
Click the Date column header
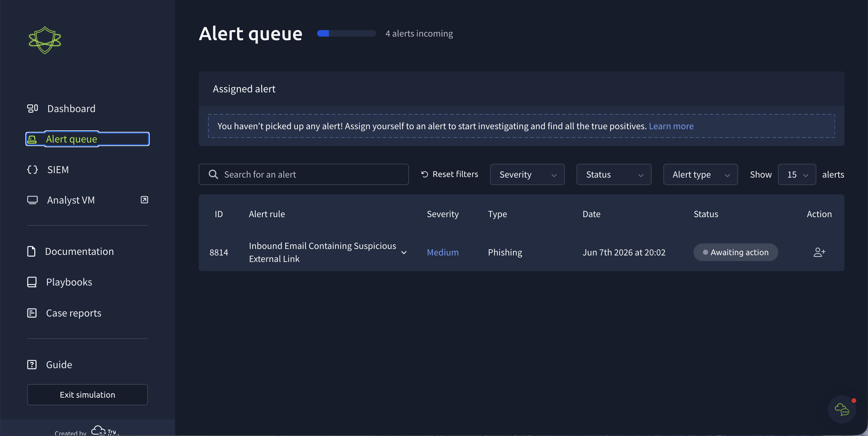(591, 214)
